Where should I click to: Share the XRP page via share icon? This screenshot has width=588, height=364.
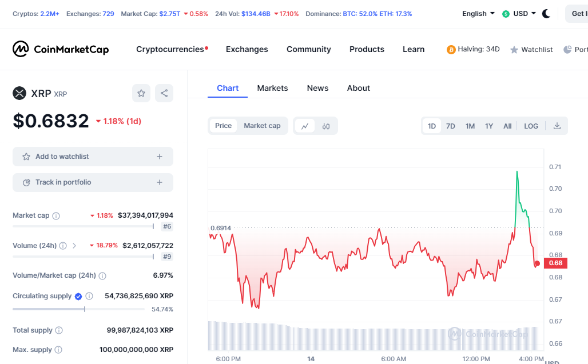click(x=164, y=93)
